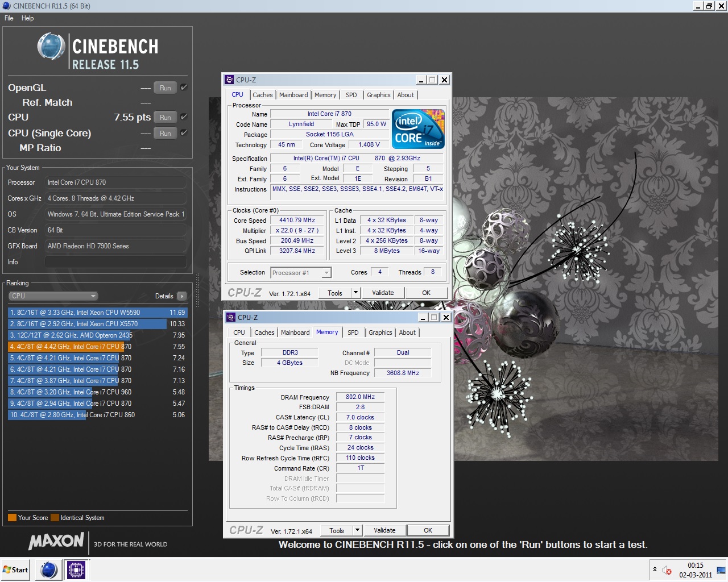Click the 1.408 V Core Voltage value
Viewport: 728px width, 582px height.
click(369, 144)
